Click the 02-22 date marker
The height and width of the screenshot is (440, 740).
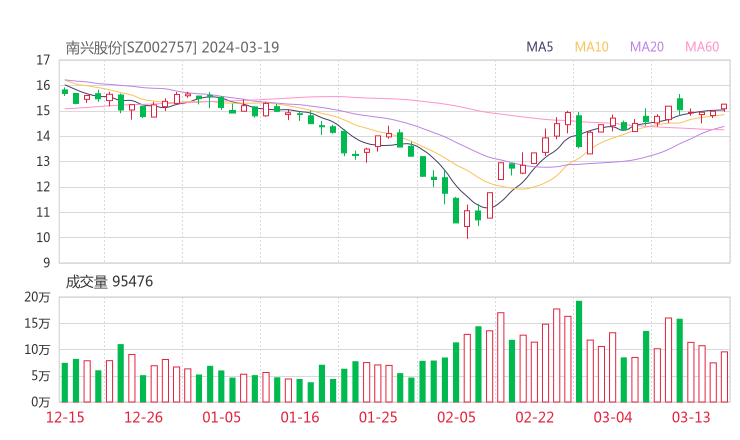535,417
